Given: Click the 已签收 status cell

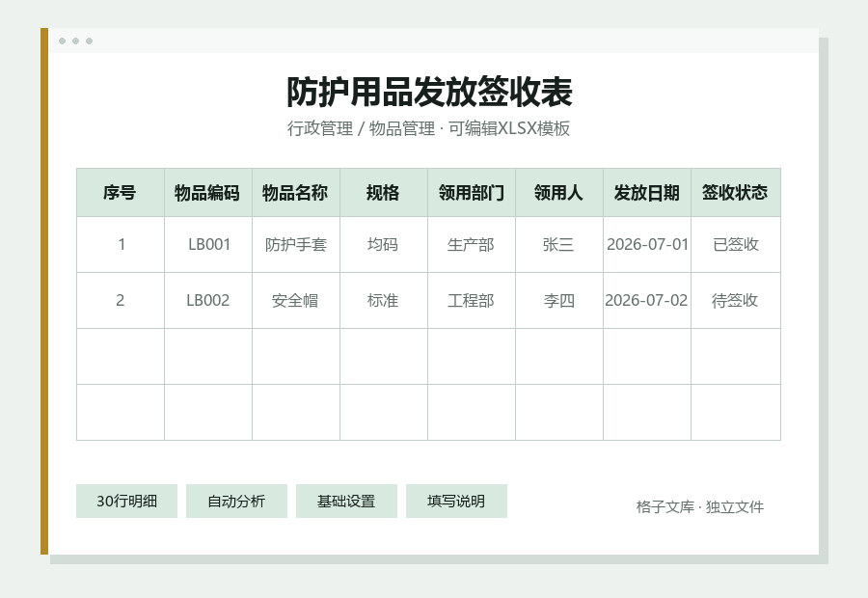Looking at the screenshot, I should tap(736, 244).
